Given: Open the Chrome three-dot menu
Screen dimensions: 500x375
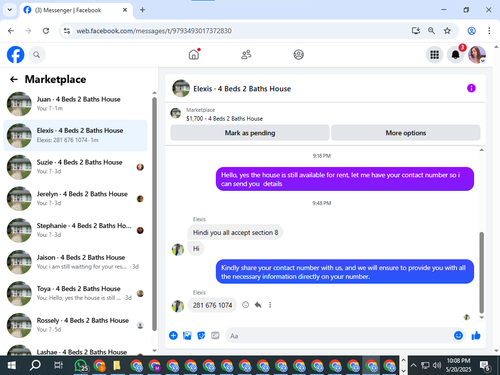Looking at the screenshot, I should (489, 31).
